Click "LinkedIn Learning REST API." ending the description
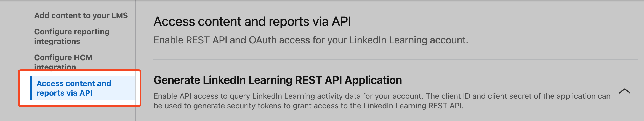This screenshot has height=121, width=644. (x=413, y=106)
